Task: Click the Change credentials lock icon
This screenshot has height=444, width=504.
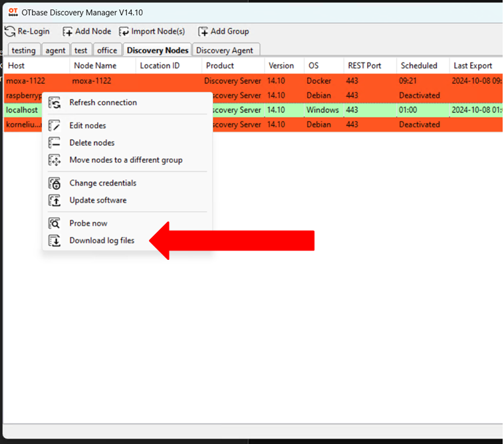Action: 55,183
